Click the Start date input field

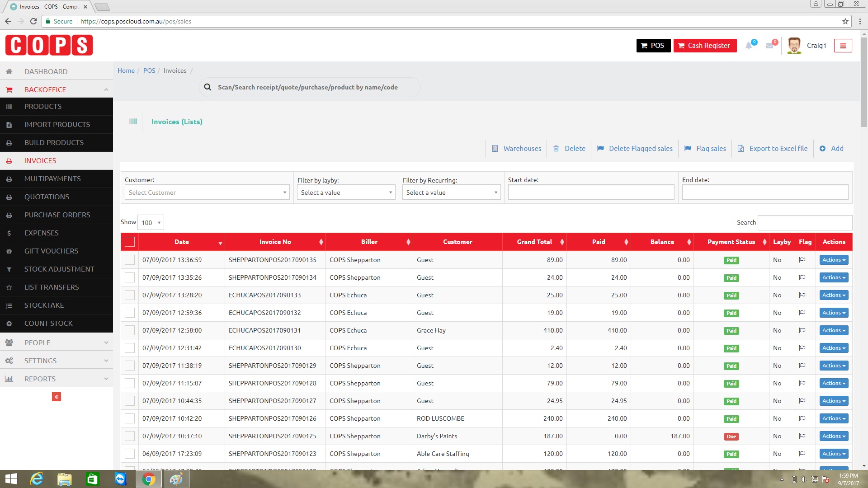(x=591, y=192)
